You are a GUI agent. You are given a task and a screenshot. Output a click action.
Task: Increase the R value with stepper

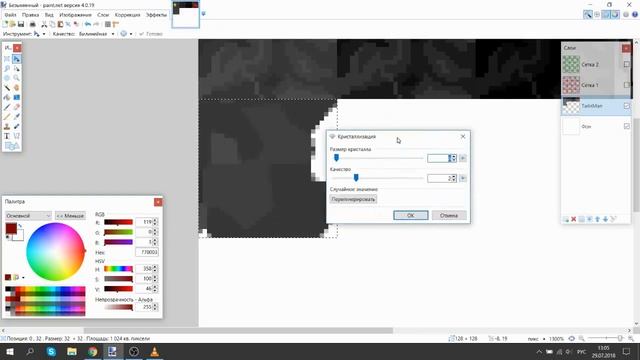(155, 220)
